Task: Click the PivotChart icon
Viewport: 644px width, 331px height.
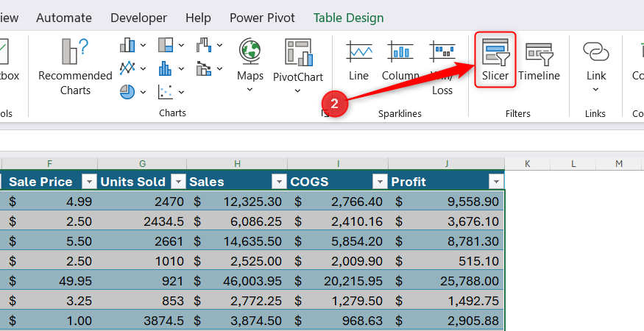Action: point(298,52)
